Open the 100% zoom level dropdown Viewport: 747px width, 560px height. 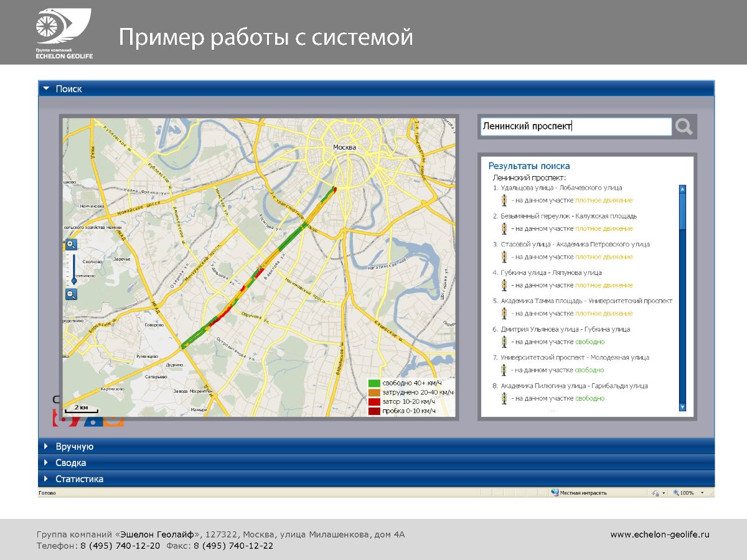(x=702, y=493)
